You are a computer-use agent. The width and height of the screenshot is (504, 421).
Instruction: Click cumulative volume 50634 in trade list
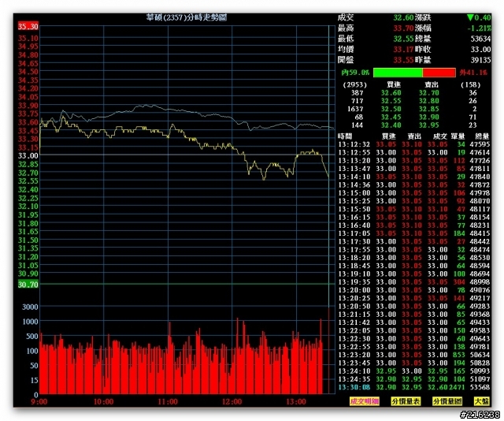tap(480, 355)
